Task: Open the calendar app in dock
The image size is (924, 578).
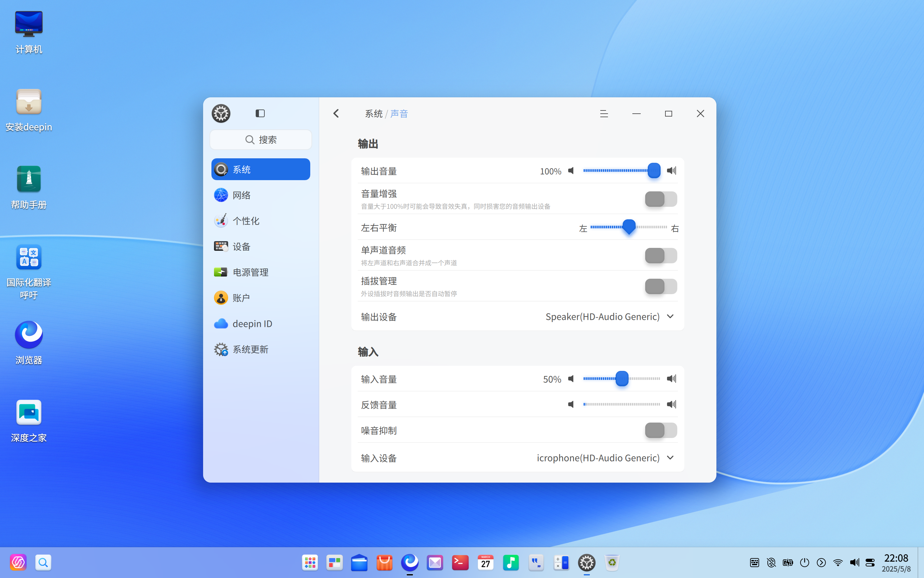Action: (485, 562)
